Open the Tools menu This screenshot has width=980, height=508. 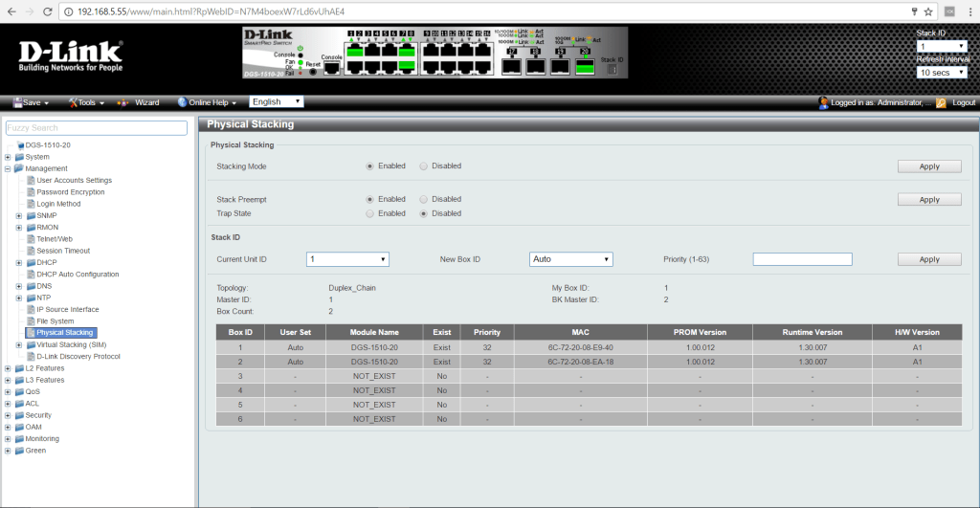coord(86,102)
